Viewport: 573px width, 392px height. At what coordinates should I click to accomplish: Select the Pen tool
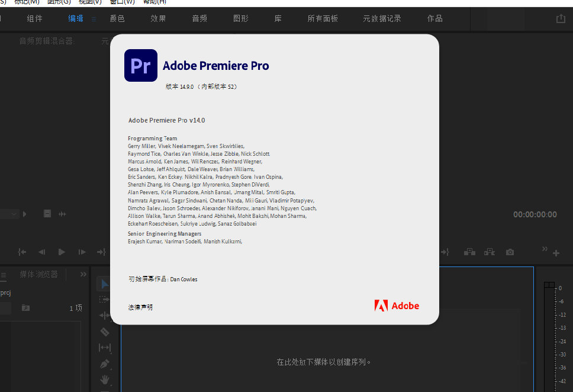105,364
